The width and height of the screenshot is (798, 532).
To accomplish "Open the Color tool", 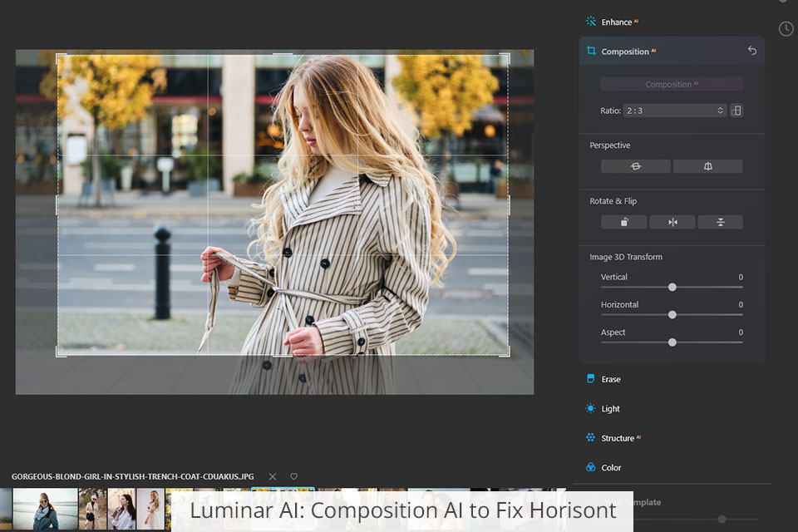I will click(x=611, y=468).
